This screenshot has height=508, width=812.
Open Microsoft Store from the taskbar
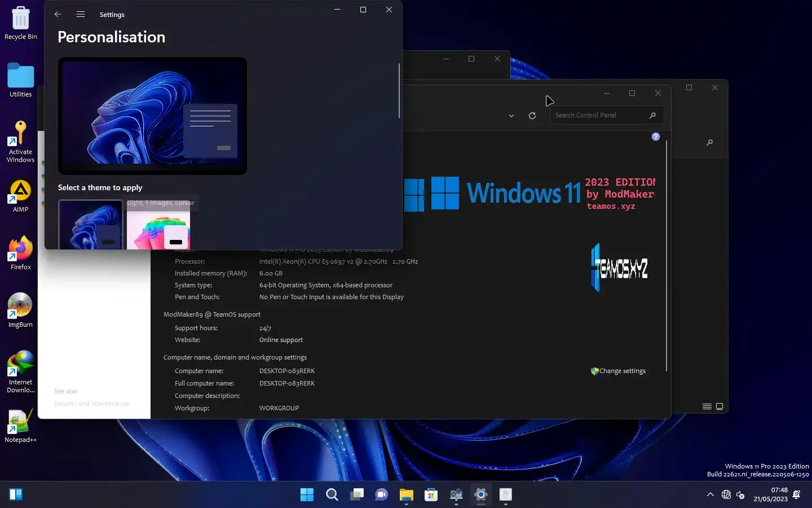pos(431,494)
